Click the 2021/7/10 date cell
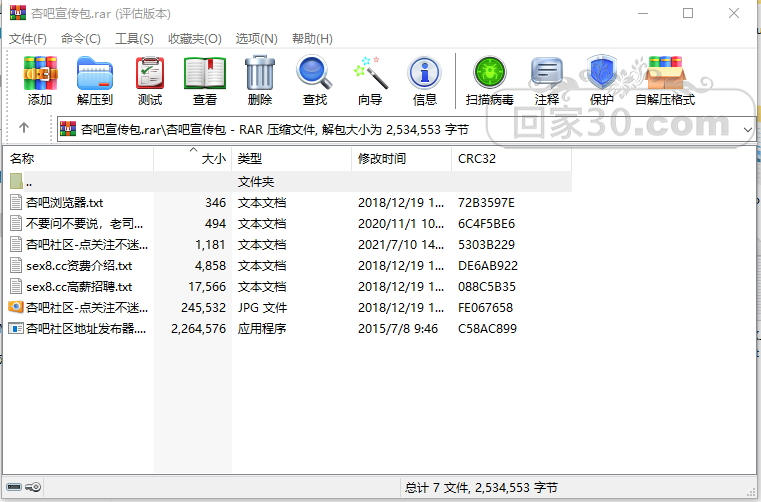Viewport: 761px width, 502px height. click(x=401, y=245)
